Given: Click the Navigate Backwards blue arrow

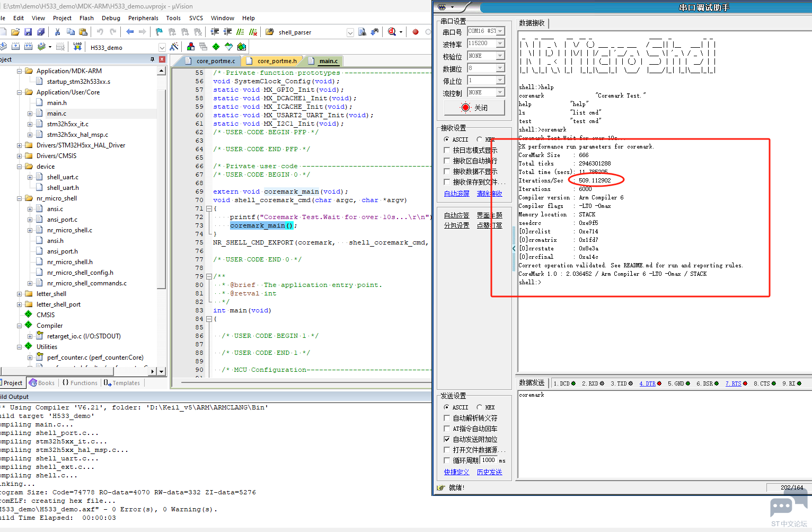Looking at the screenshot, I should [130, 32].
